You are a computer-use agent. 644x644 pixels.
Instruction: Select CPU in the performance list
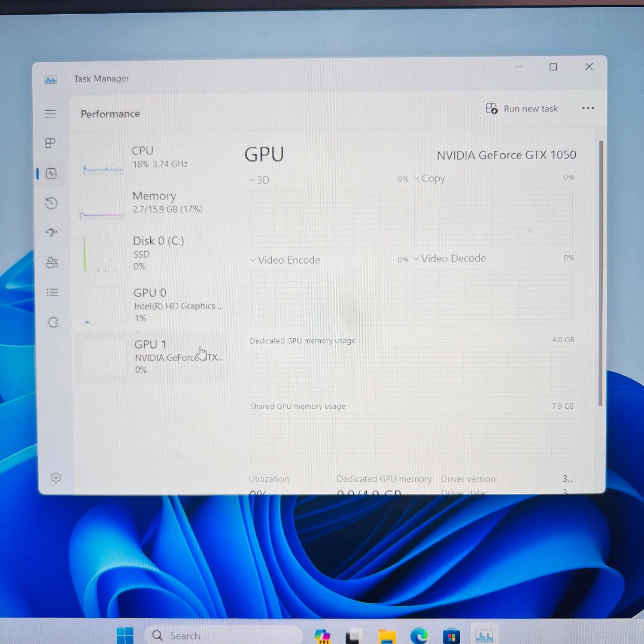click(152, 160)
